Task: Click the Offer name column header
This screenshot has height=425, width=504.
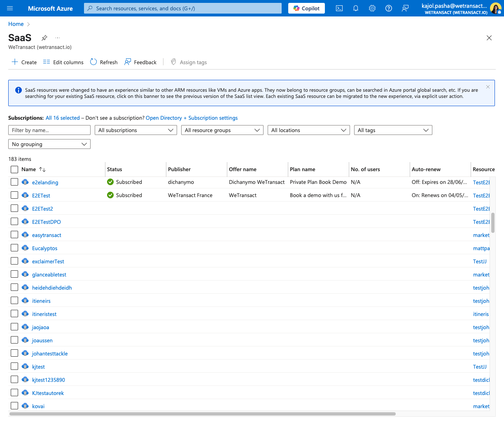Action: pyautogui.click(x=243, y=169)
